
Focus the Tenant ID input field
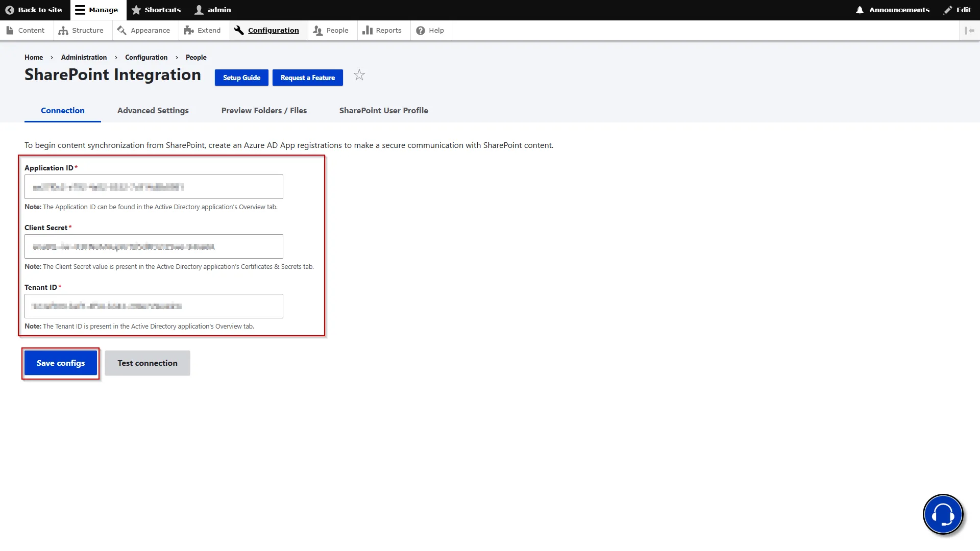pyautogui.click(x=154, y=306)
